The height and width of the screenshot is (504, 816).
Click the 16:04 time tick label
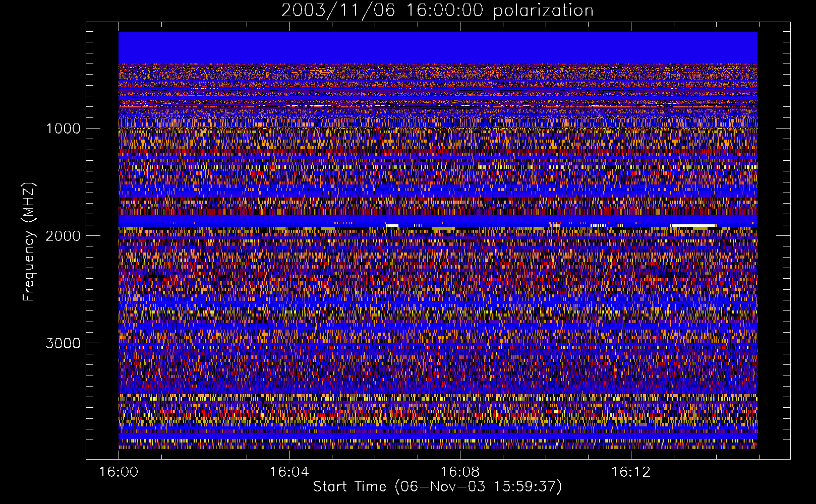pos(289,472)
